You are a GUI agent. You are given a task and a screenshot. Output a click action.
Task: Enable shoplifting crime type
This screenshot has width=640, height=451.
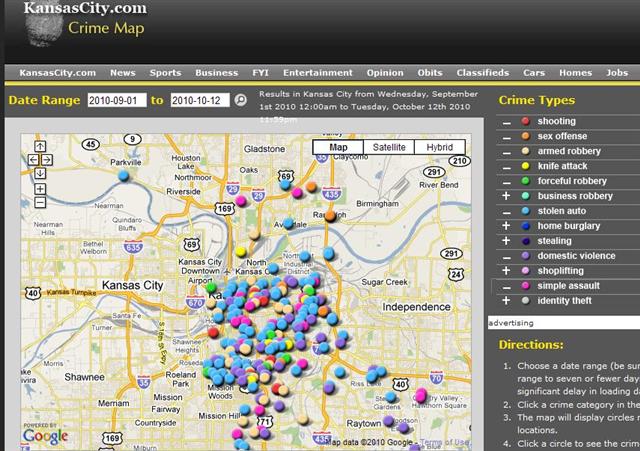coord(506,271)
